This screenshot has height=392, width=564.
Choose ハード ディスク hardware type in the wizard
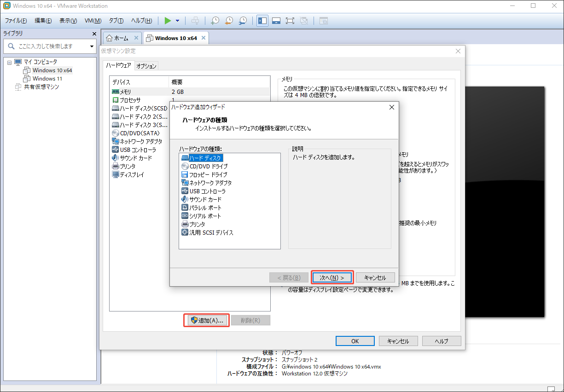(x=202, y=158)
